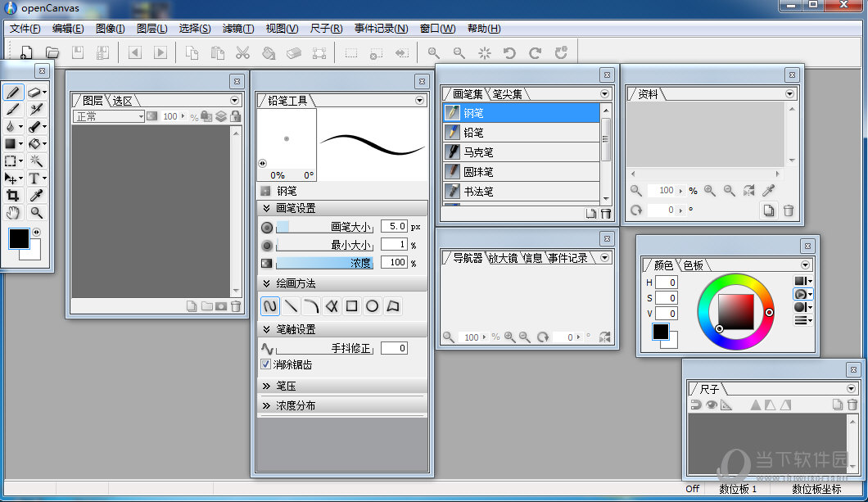This screenshot has height=502, width=868.
Task: Select the 钢笔 brush preset
Action: click(x=521, y=113)
